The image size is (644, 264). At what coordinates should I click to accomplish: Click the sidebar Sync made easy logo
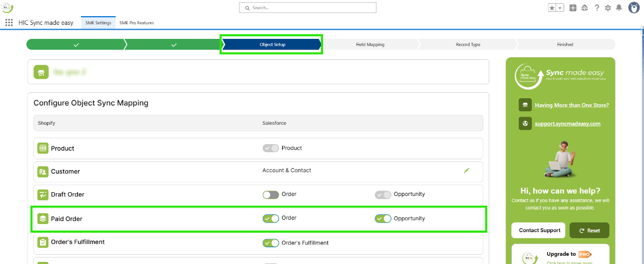tap(560, 76)
